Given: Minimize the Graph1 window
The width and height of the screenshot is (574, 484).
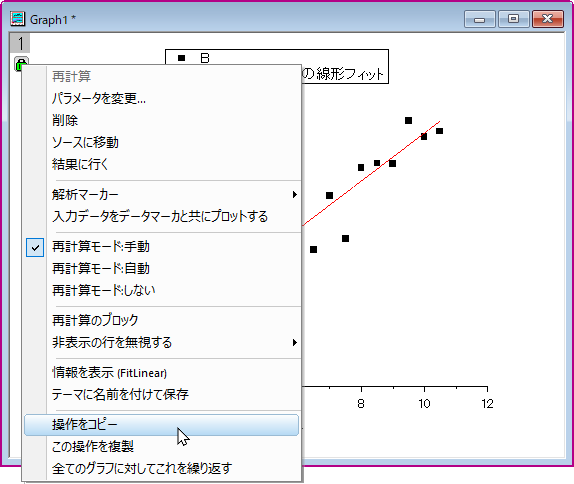Looking at the screenshot, I should click(x=480, y=19).
